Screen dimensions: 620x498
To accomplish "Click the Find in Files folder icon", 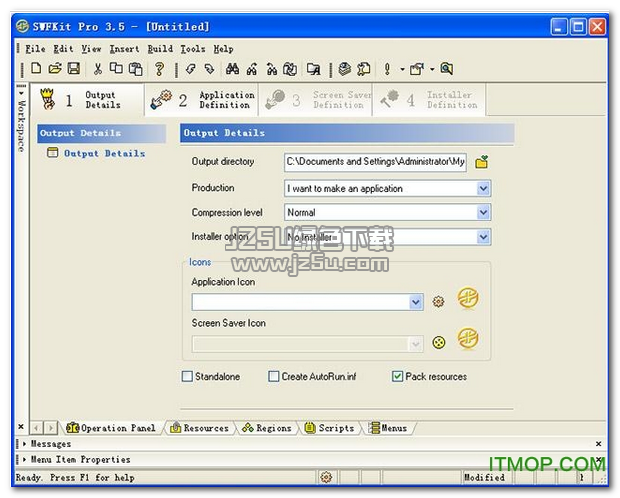I will click(x=314, y=69).
